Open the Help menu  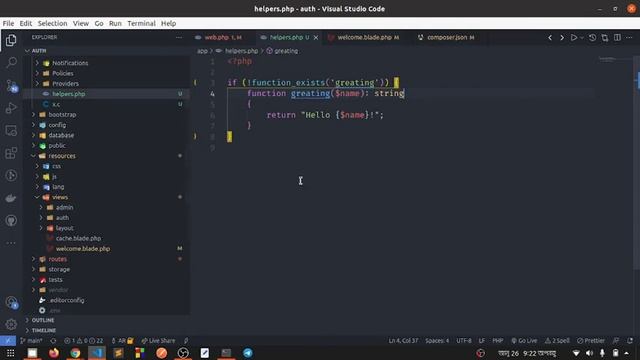tap(168, 23)
